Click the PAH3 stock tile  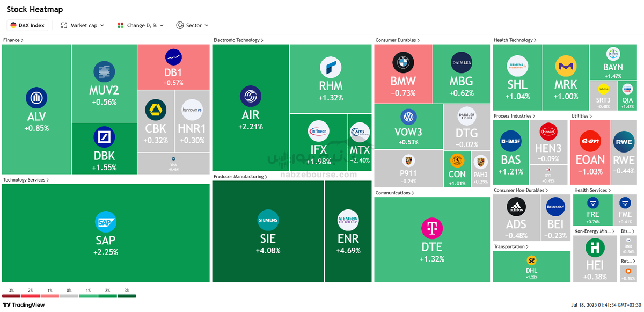pyautogui.click(x=480, y=169)
